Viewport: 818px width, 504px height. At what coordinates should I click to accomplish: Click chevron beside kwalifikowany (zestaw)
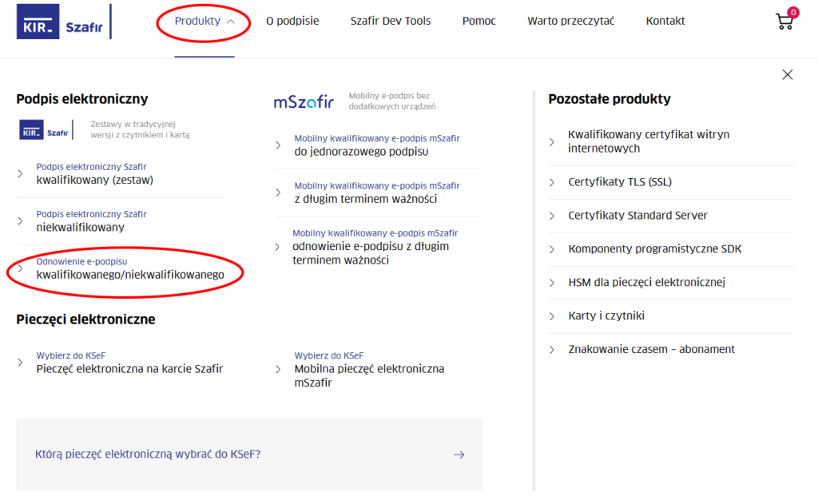pos(20,174)
